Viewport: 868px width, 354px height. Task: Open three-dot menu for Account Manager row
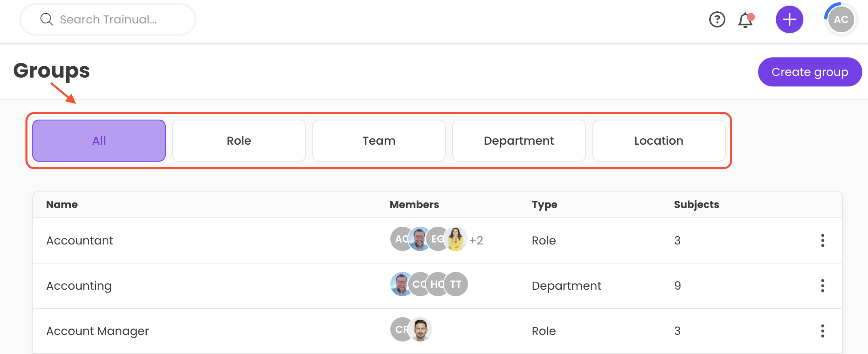click(822, 331)
